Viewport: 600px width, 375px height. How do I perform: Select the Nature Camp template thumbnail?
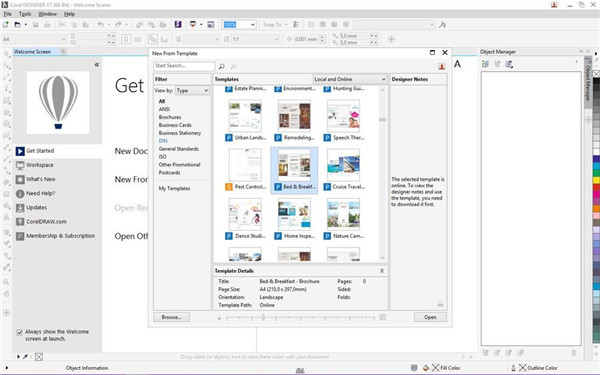(343, 214)
